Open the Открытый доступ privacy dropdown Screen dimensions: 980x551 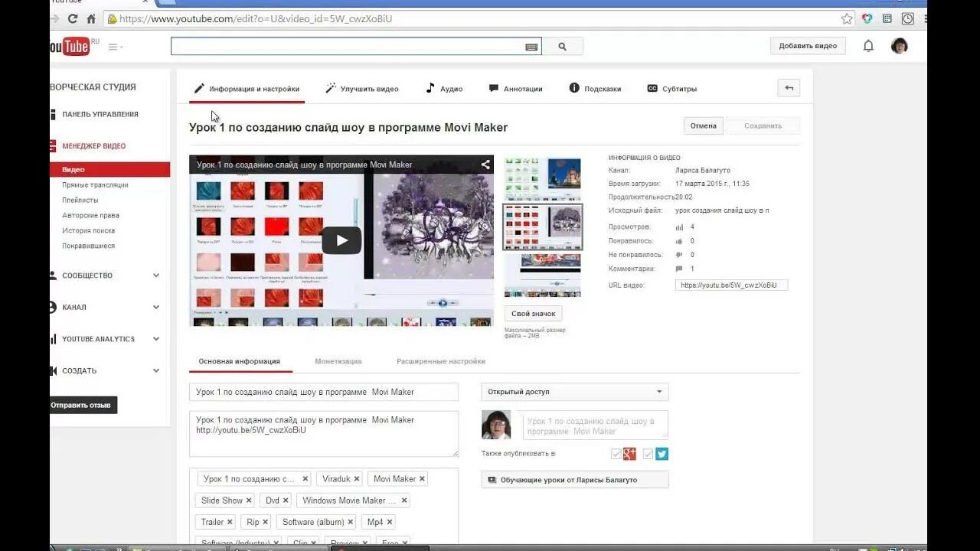(x=575, y=392)
